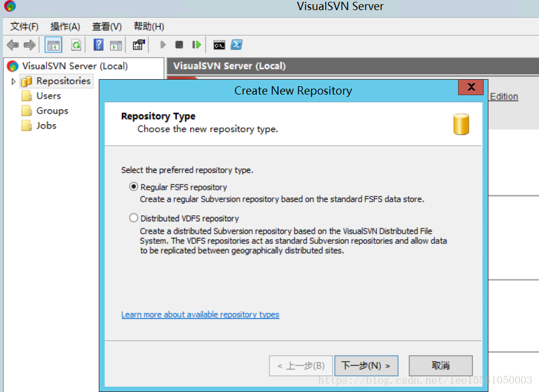This screenshot has height=392, width=539.
Task: Click the yellow repository cylinder icon
Action: click(x=461, y=124)
